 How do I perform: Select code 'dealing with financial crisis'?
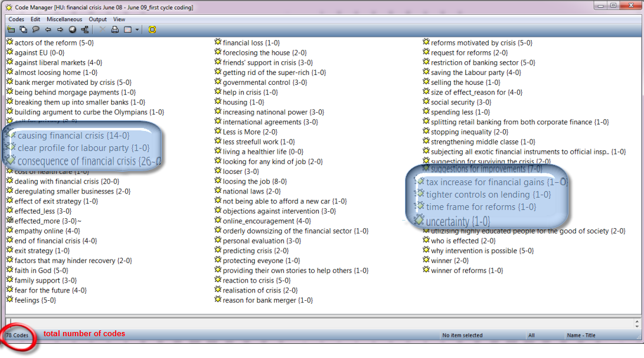tap(66, 182)
